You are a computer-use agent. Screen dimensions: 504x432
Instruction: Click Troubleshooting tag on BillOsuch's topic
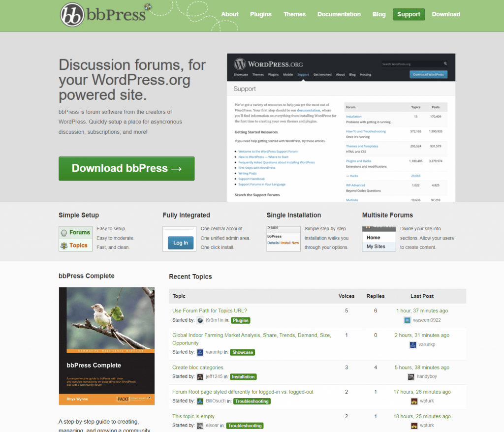(252, 401)
